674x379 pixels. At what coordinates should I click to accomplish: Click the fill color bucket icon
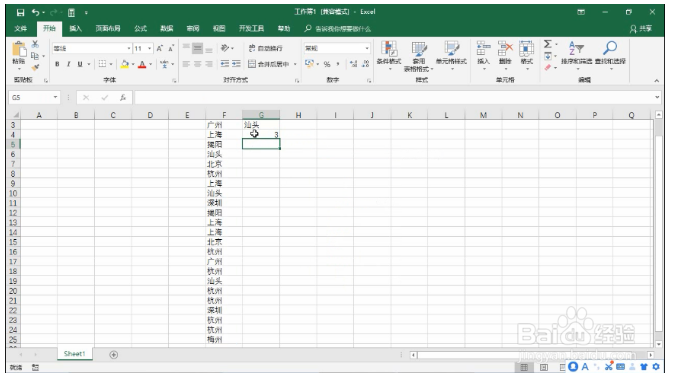tap(125, 64)
